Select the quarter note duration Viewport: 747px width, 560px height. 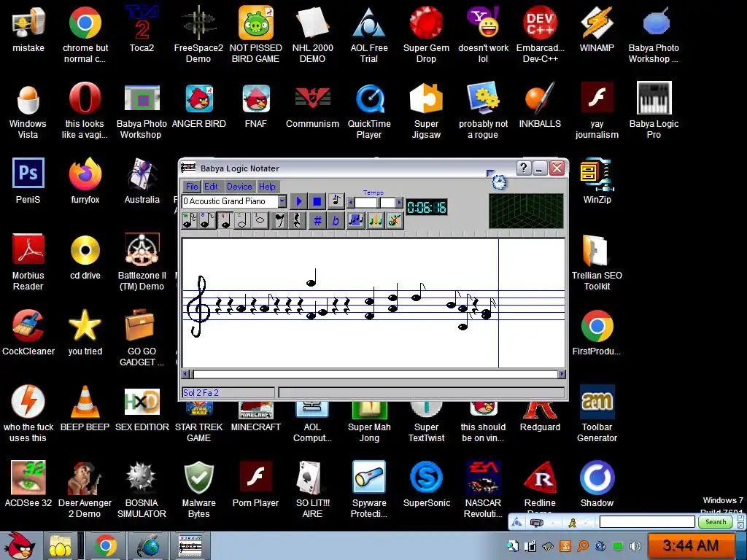[x=225, y=220]
